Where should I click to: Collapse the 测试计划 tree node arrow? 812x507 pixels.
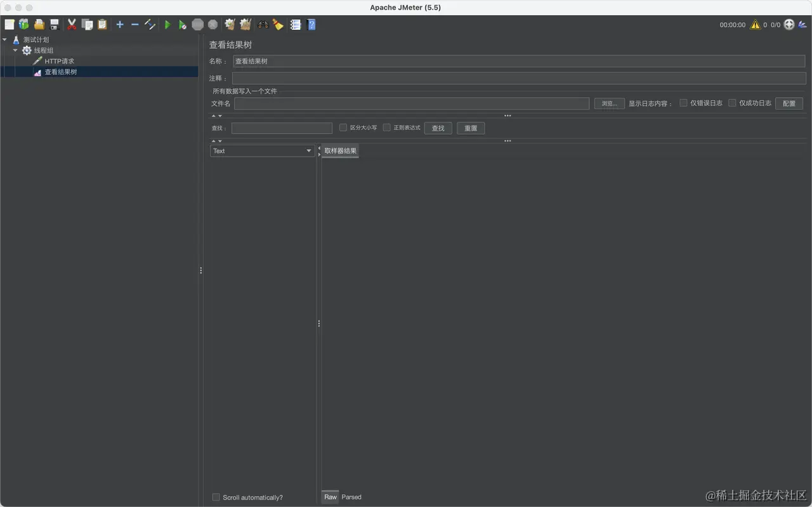[x=5, y=39]
